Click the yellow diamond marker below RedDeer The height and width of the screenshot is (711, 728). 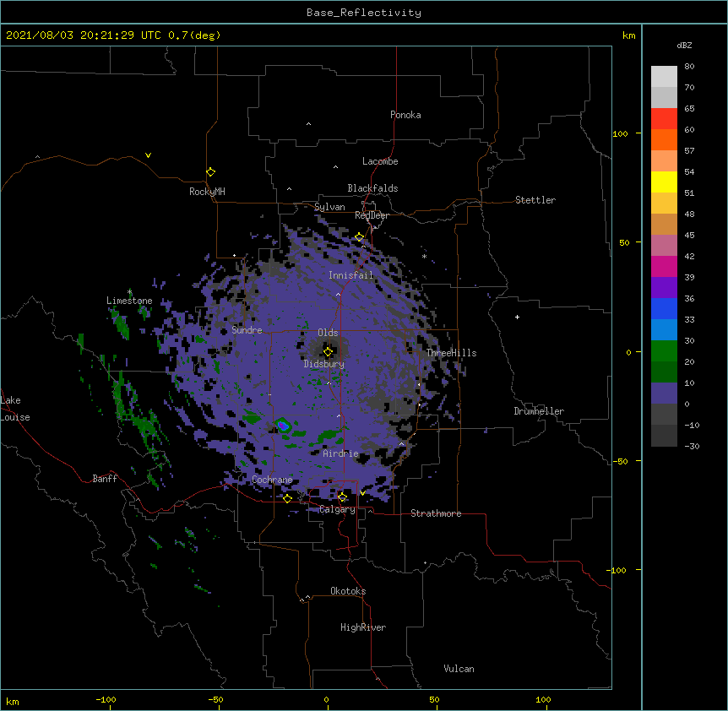[360, 237]
